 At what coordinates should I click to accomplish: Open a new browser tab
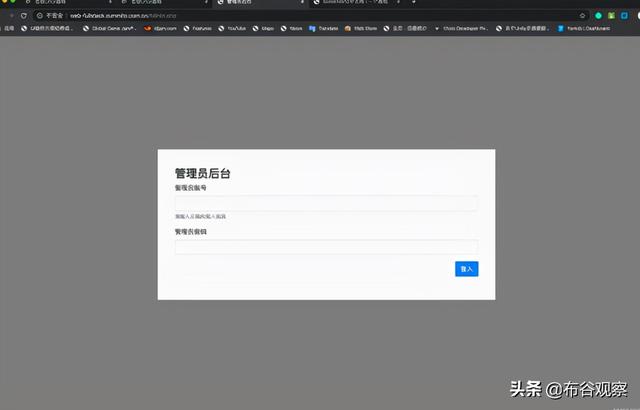pyautogui.click(x=413, y=2)
